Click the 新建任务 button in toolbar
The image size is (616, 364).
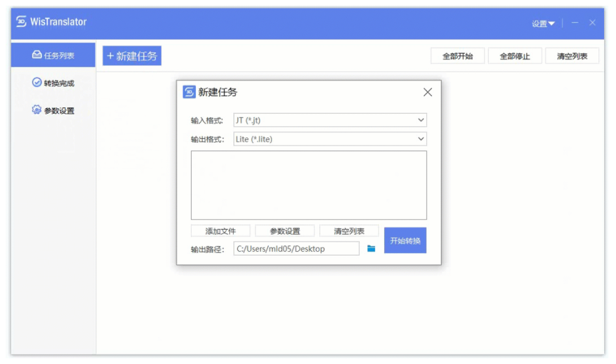(x=132, y=56)
